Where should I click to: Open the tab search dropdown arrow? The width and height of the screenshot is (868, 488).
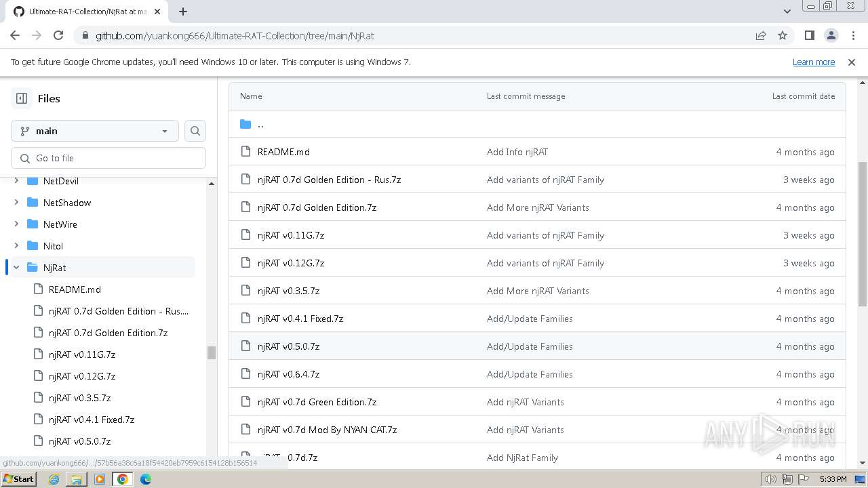pos(787,12)
